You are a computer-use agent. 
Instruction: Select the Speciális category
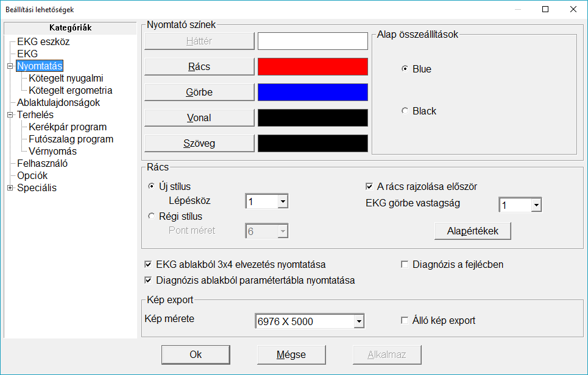click(x=37, y=187)
